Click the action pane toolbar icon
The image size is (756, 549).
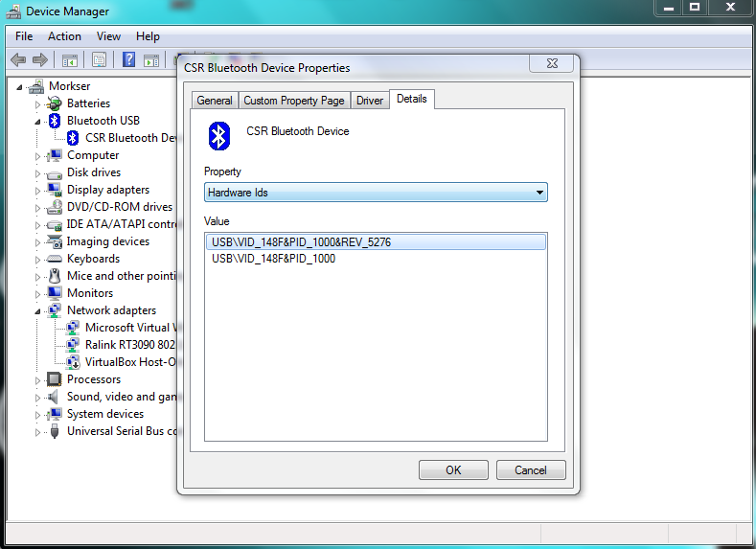151,60
